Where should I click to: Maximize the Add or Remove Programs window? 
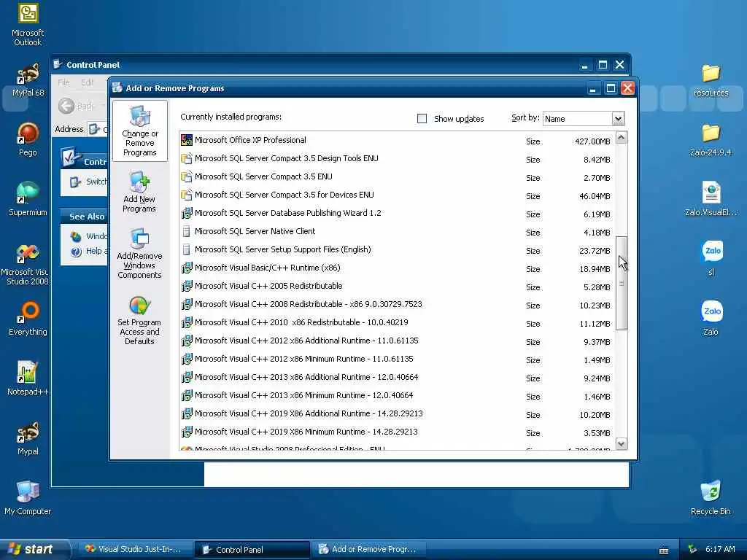click(611, 88)
